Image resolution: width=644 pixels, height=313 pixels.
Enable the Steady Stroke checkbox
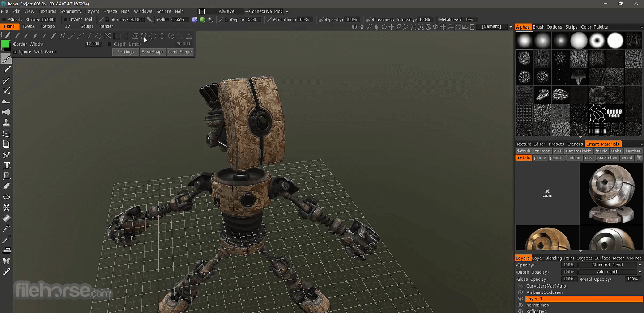pyautogui.click(x=4, y=19)
